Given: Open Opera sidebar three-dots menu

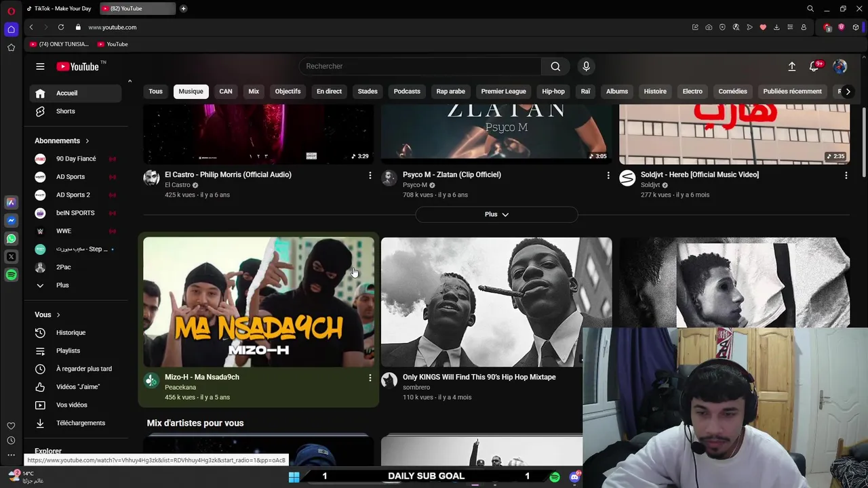Looking at the screenshot, I should [11, 455].
